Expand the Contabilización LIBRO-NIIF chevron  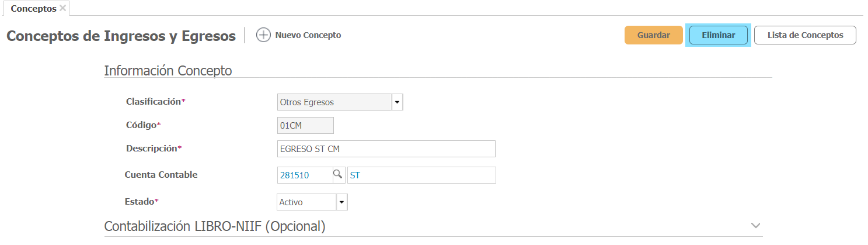coord(756,226)
